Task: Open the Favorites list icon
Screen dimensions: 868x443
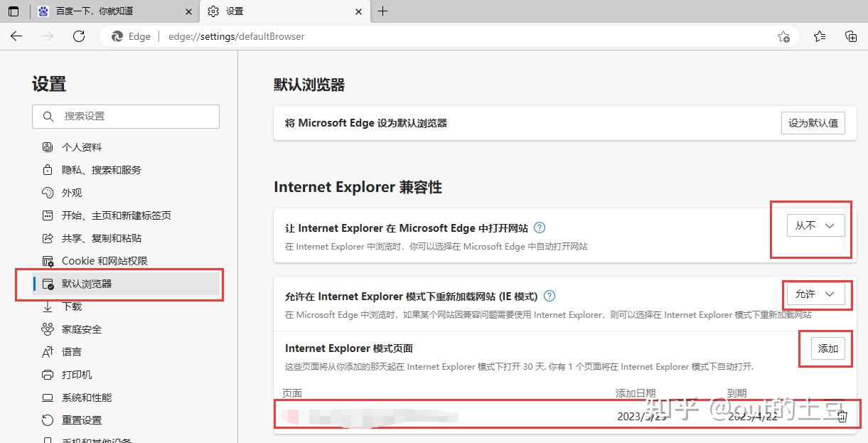Action: tap(820, 36)
